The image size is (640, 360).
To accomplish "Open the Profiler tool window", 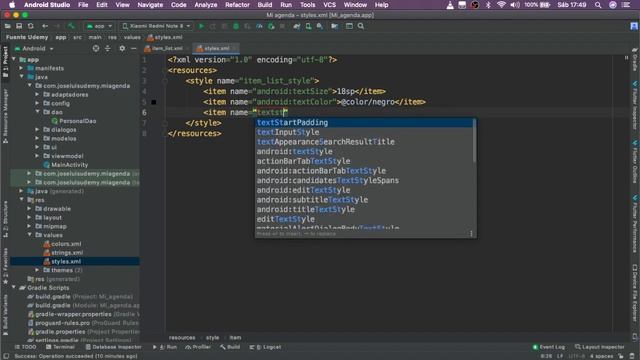I will [x=198, y=347].
